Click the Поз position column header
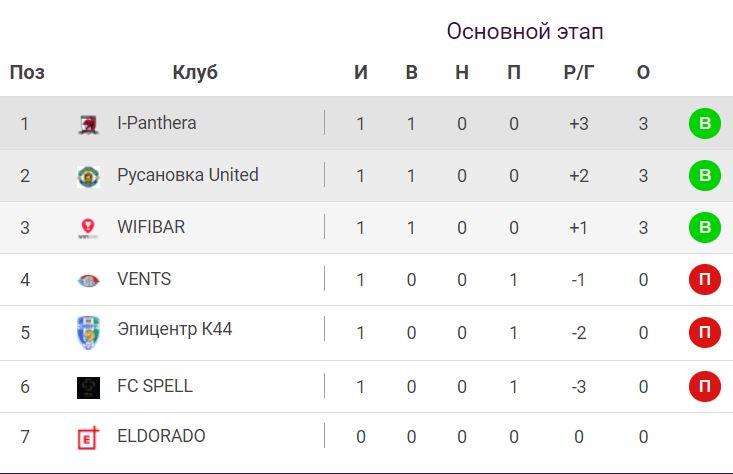 click(27, 72)
